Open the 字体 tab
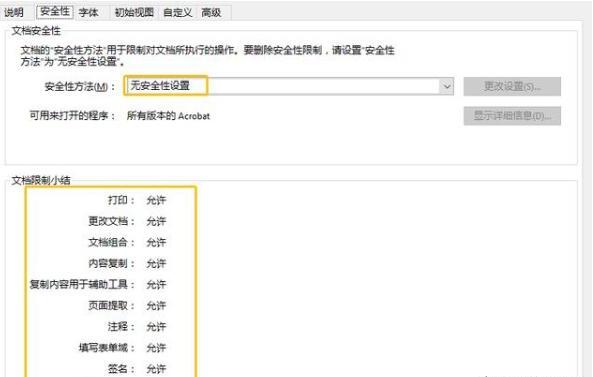 pos(88,12)
